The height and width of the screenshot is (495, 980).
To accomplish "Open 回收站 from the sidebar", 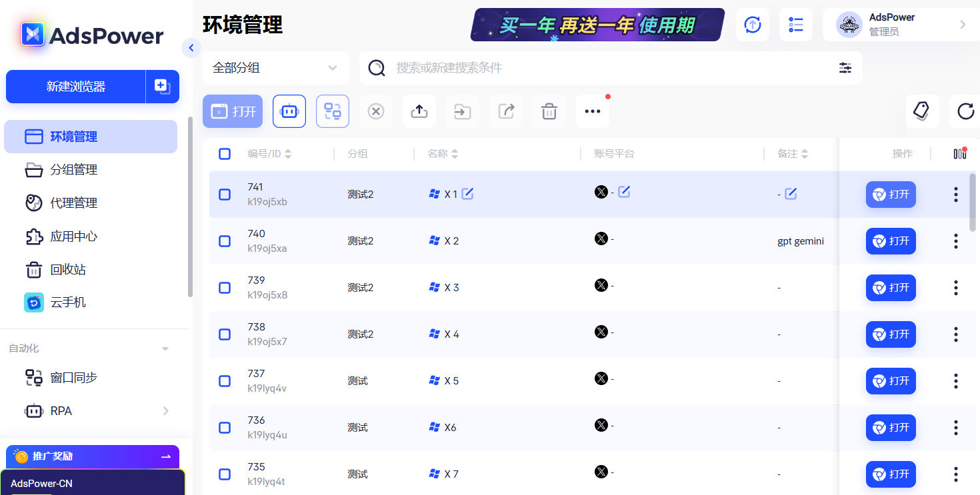I will tap(67, 269).
